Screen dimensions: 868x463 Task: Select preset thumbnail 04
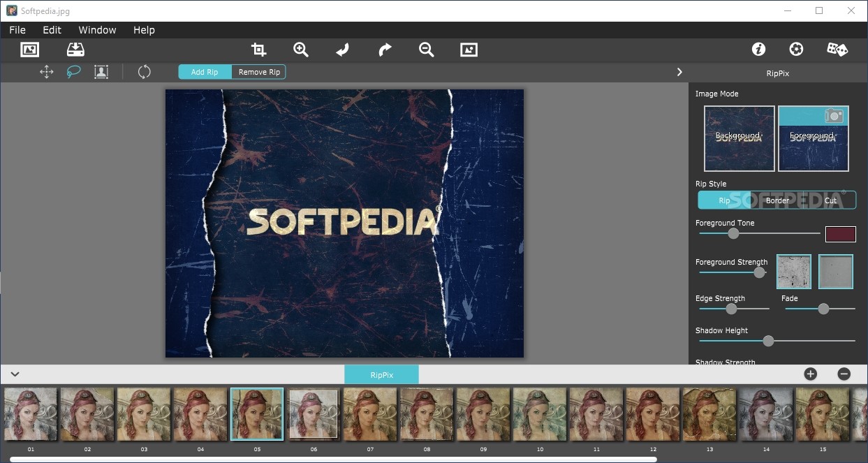point(200,414)
